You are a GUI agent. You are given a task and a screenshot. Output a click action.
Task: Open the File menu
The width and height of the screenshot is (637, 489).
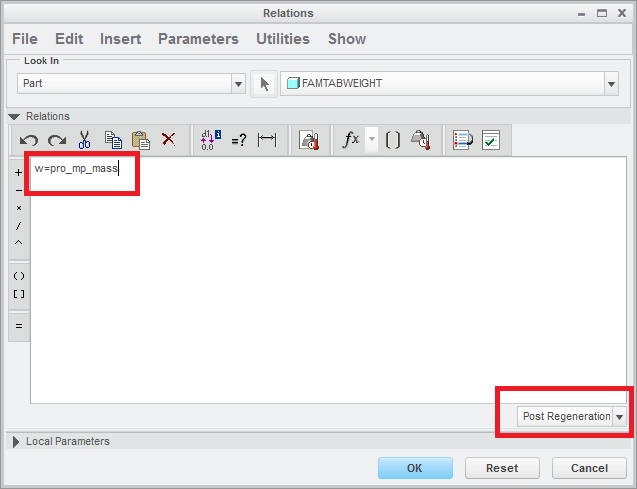click(x=25, y=39)
